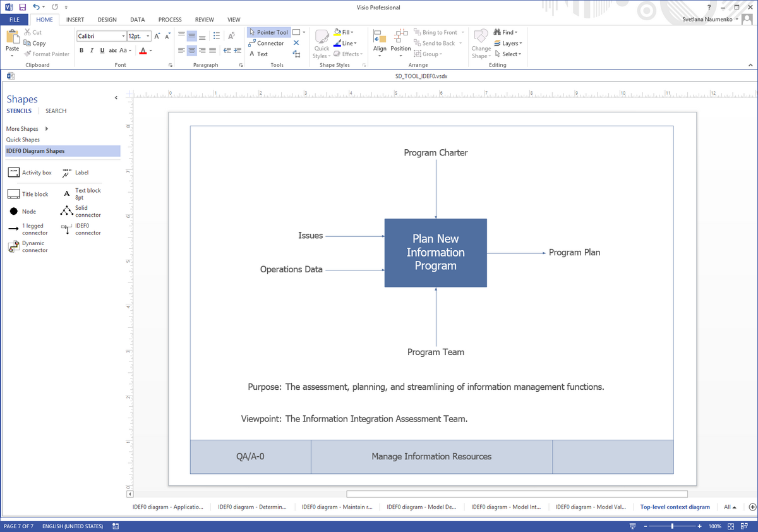
Task: Click the Save icon in quick access toolbar
Action: [x=23, y=7]
